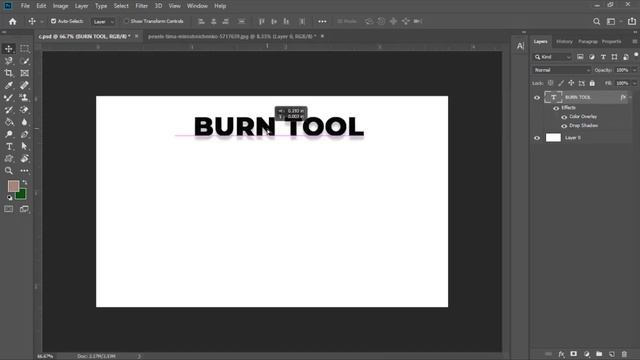Select the Brush tool

point(9,98)
